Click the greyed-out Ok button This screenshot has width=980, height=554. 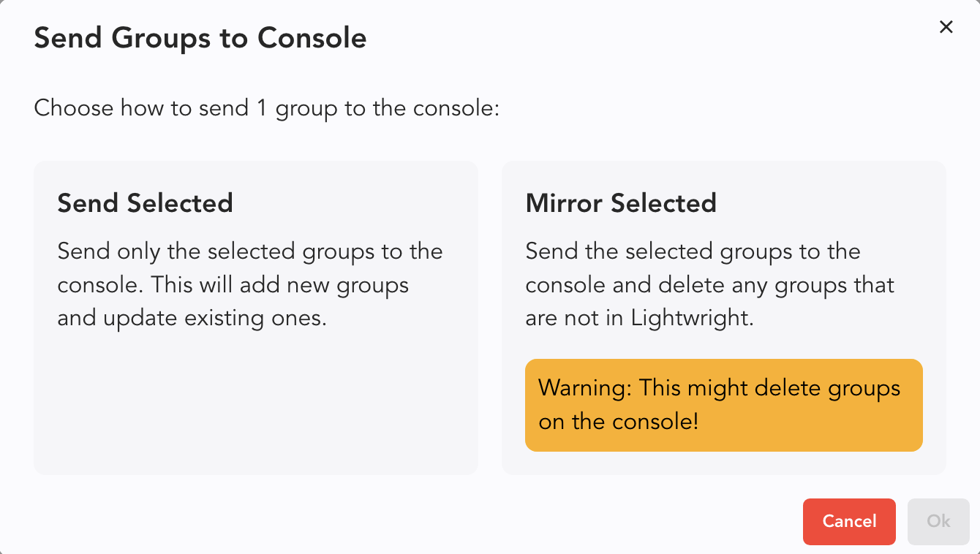938,521
